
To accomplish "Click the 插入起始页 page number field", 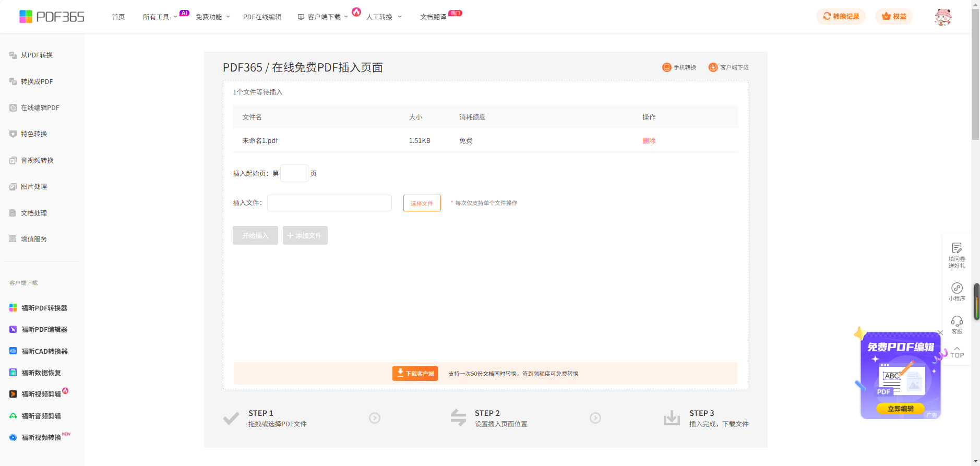I will tap(294, 173).
